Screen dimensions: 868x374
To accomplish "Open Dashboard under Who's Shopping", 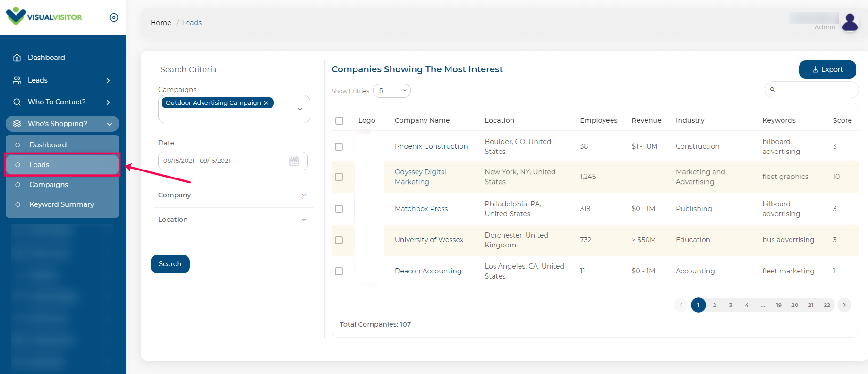I will point(62,145).
